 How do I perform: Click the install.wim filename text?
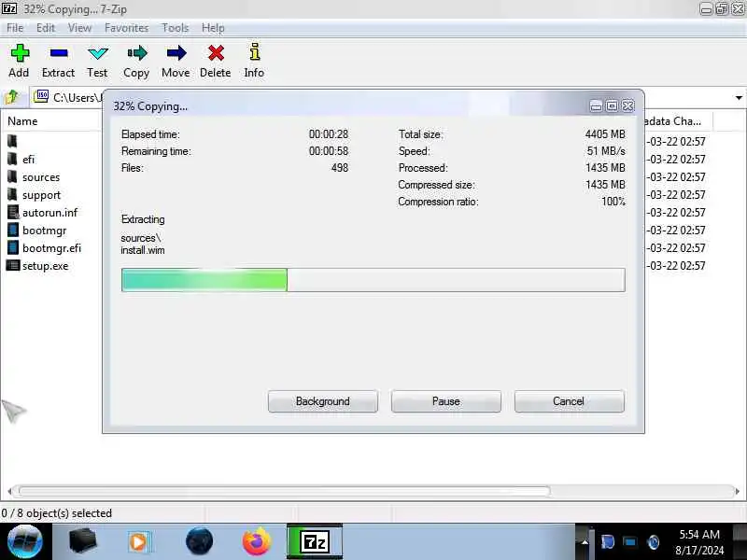click(x=143, y=250)
